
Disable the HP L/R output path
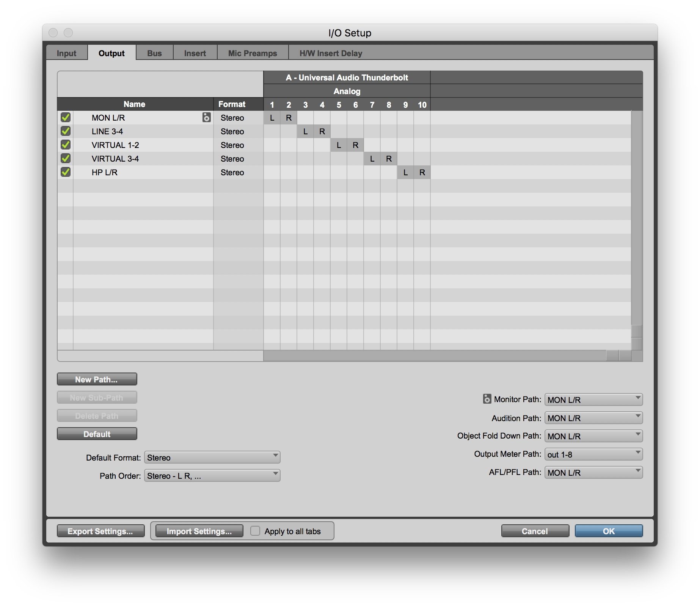pos(65,173)
